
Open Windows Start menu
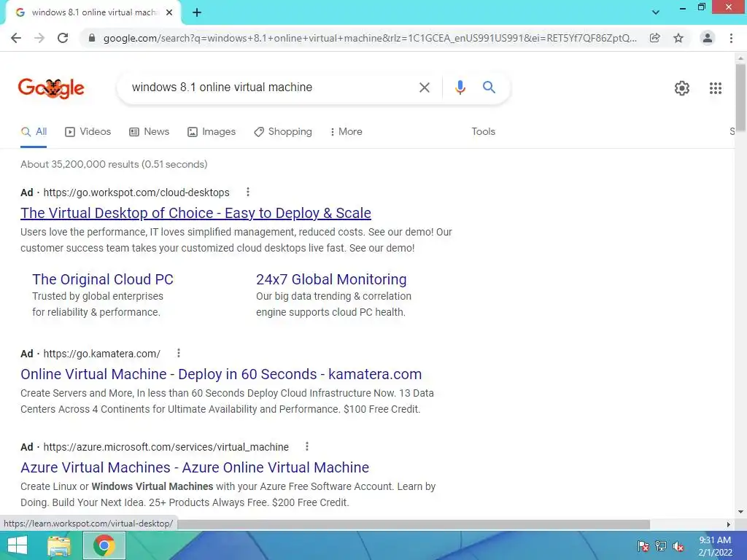click(x=18, y=545)
